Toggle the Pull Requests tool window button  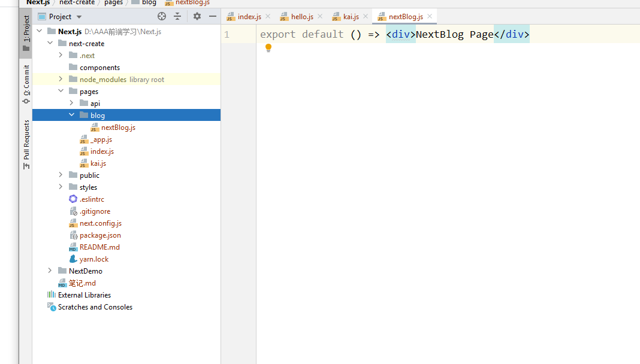26,144
